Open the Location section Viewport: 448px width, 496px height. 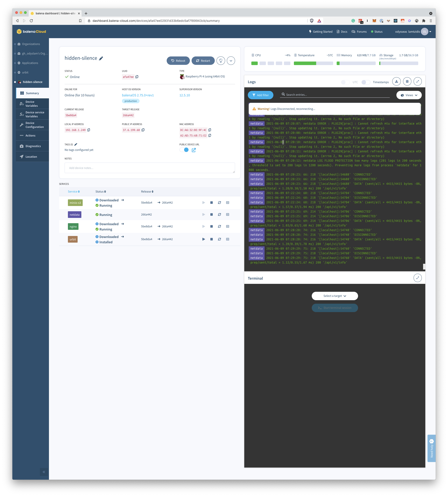tap(32, 157)
